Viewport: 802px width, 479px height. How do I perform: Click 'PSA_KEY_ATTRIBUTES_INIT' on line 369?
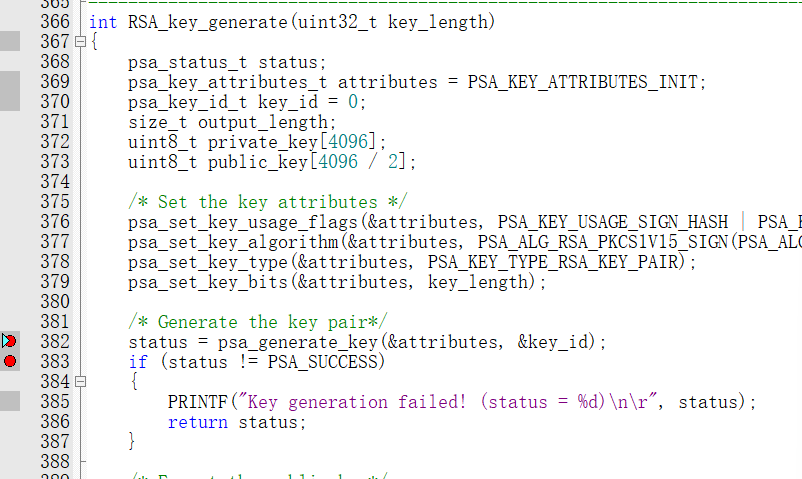pyautogui.click(x=583, y=82)
